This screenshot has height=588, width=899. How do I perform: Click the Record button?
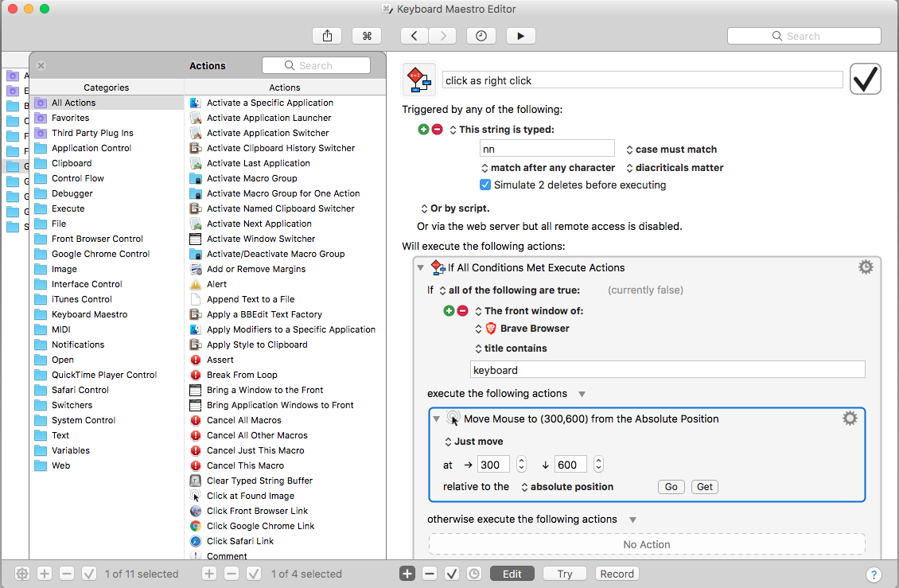[617, 574]
